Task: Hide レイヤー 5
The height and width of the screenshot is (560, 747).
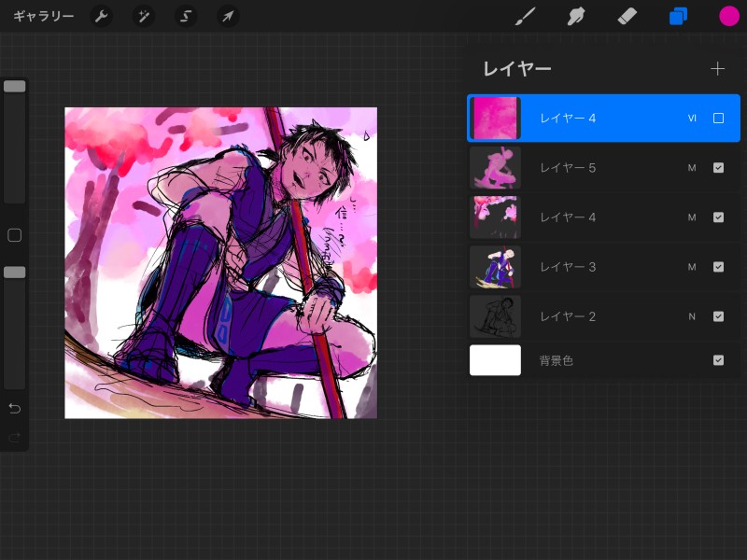Action: tap(718, 168)
